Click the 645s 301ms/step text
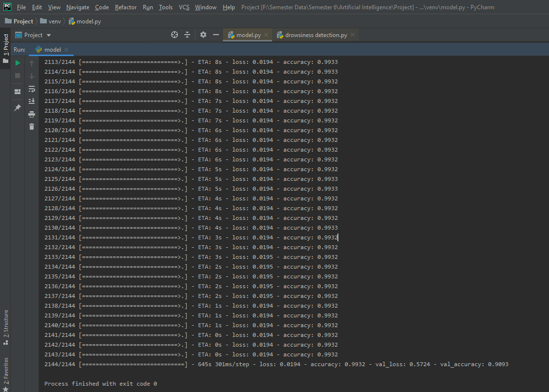549x392 pixels. [x=223, y=364]
